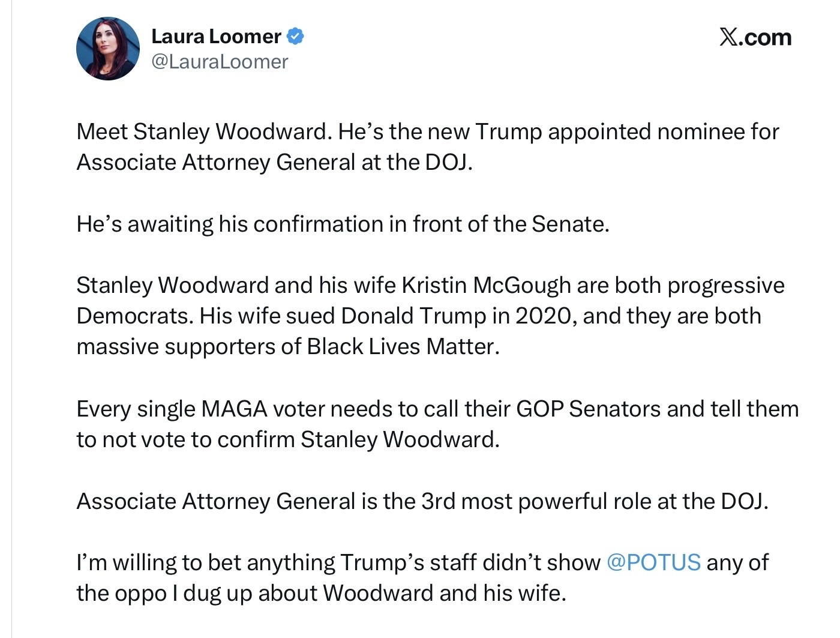Open the Laura Loomer display name

click(216, 37)
